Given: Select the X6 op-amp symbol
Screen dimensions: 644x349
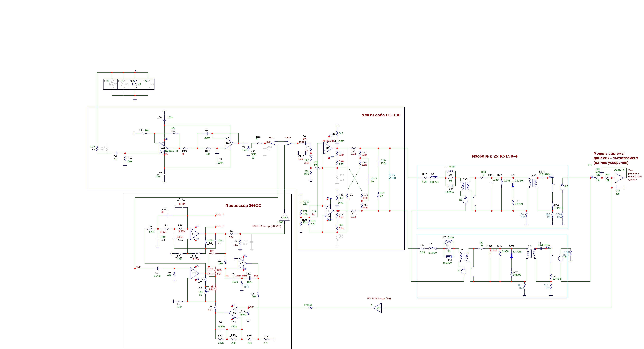Looking at the screenshot, I should pos(242,263).
